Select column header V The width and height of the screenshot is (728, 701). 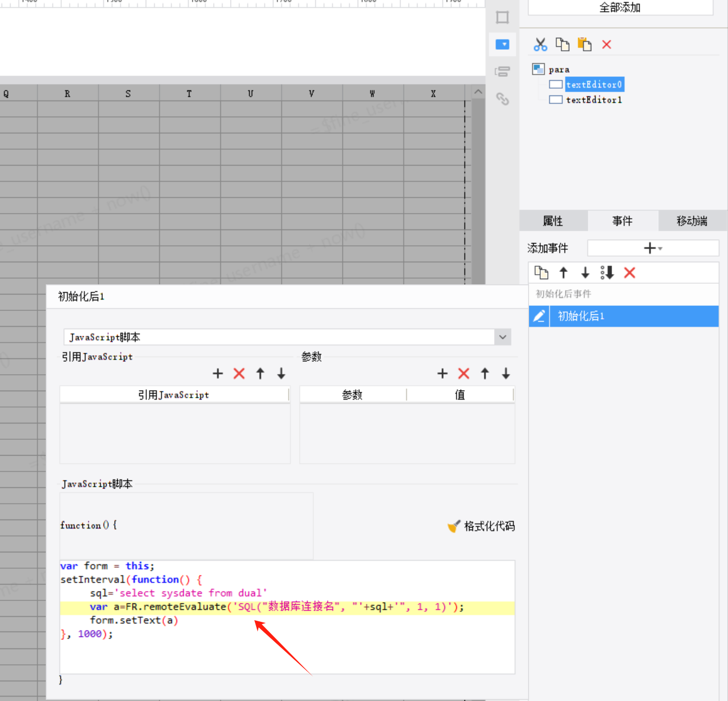pos(312,94)
